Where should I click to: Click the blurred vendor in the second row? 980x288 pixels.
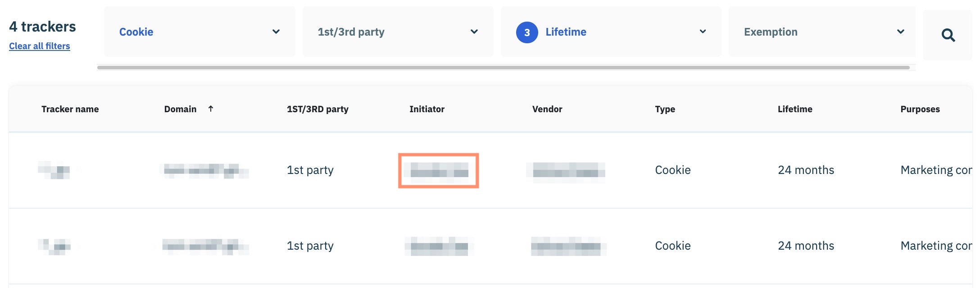click(x=567, y=246)
